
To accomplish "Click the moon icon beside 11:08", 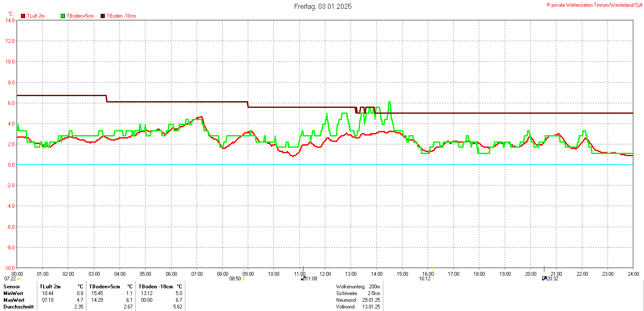I will click(x=303, y=278).
